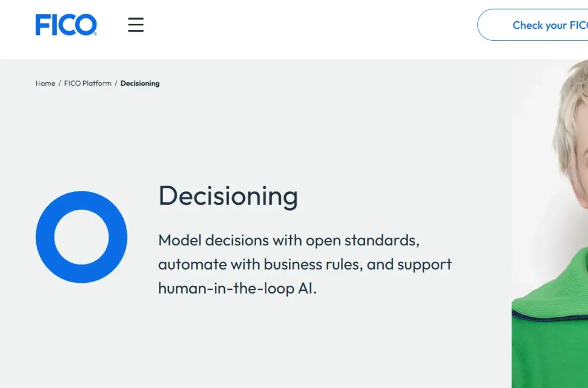Click the large Decisioning heading
The width and height of the screenshot is (588, 388).
229,196
